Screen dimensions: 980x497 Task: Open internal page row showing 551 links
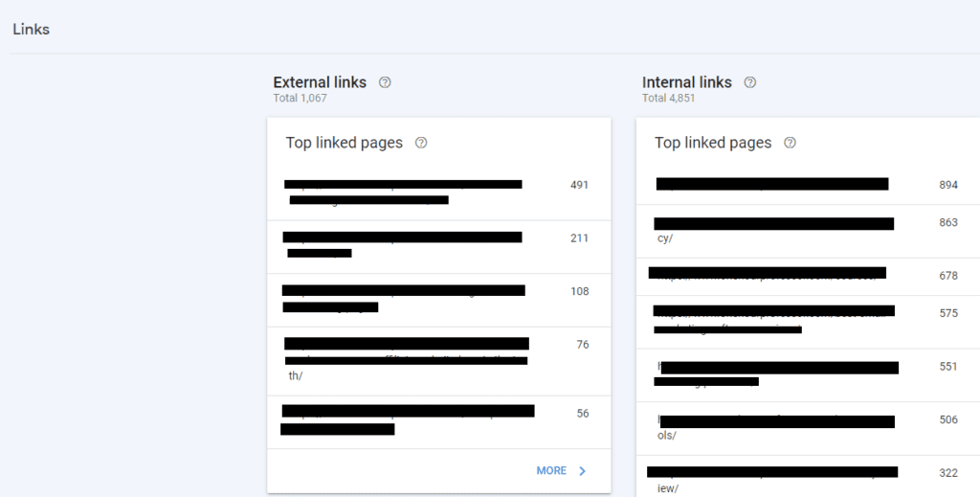pyautogui.click(x=808, y=375)
